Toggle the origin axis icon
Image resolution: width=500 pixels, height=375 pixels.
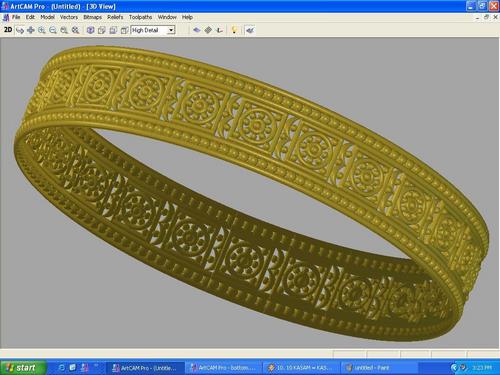[219, 30]
